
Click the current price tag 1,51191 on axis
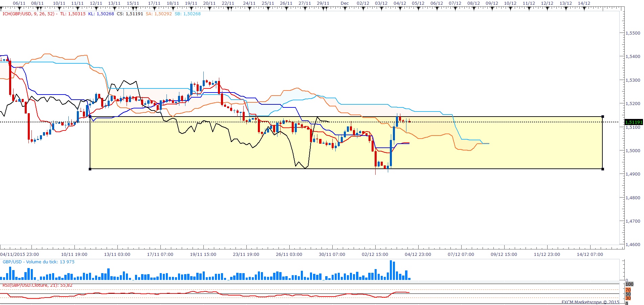(634, 122)
